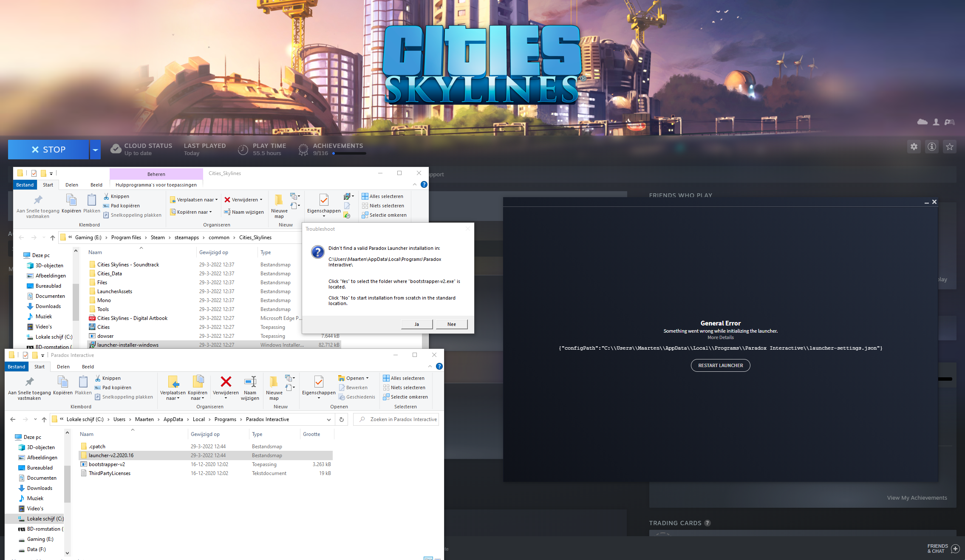The image size is (965, 560).
Task: Click Alles selecteren in Paradox Interactive window
Action: [x=403, y=378]
